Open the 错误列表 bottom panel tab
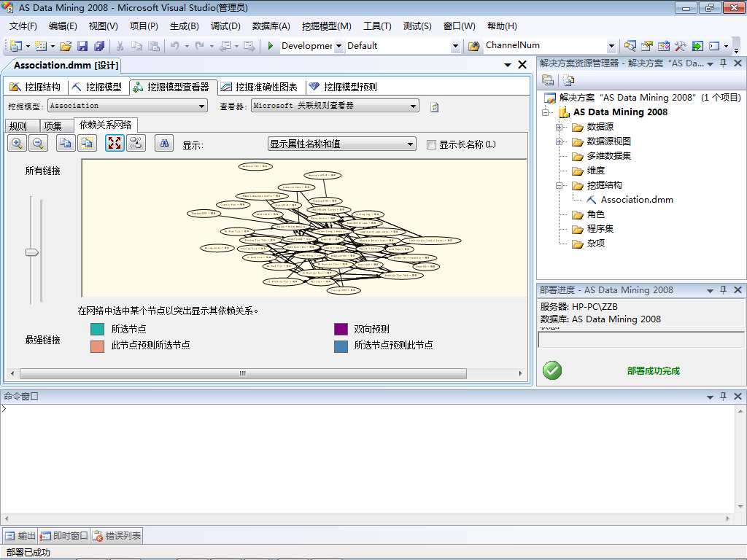Screen dimensions: 747x560 click(x=117, y=536)
